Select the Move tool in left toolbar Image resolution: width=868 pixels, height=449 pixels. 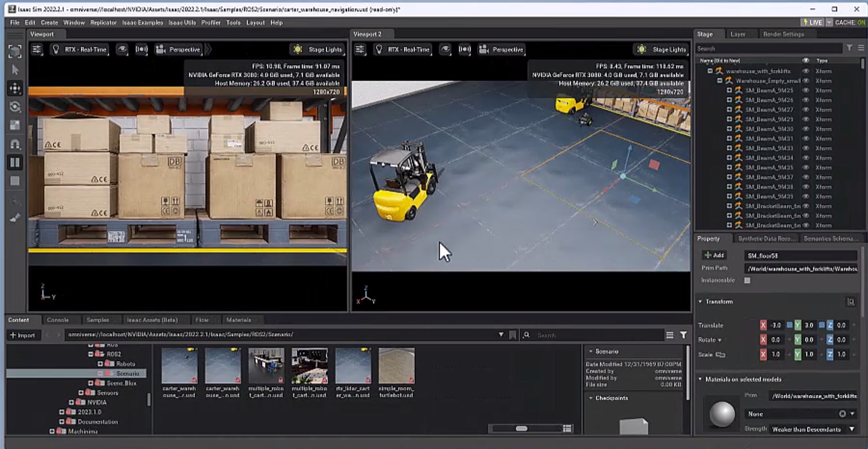pyautogui.click(x=15, y=88)
